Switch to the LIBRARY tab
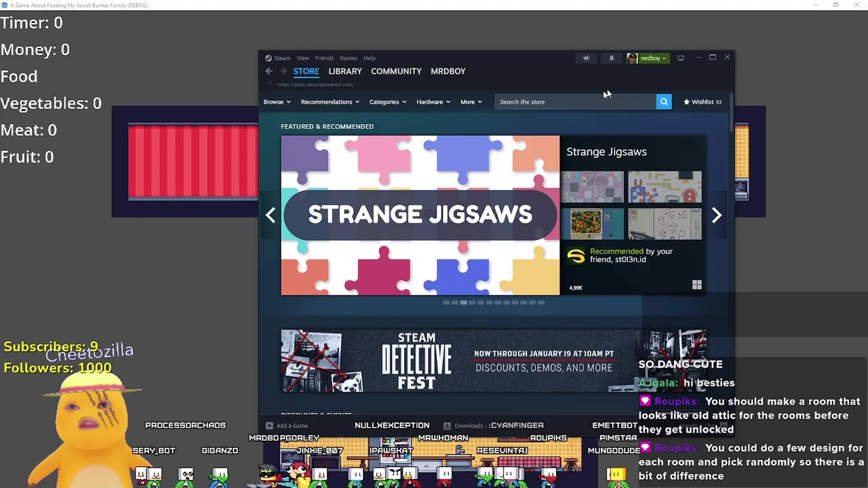868x488 pixels. [x=345, y=71]
